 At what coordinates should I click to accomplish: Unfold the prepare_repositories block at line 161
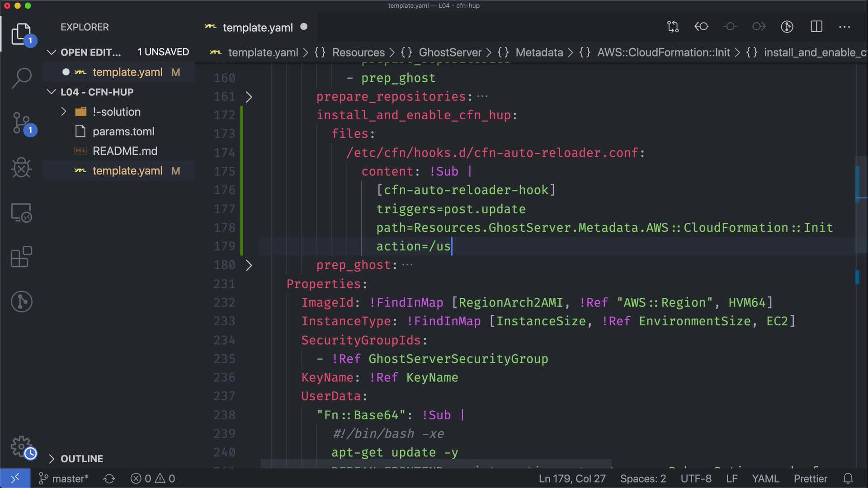(x=249, y=97)
